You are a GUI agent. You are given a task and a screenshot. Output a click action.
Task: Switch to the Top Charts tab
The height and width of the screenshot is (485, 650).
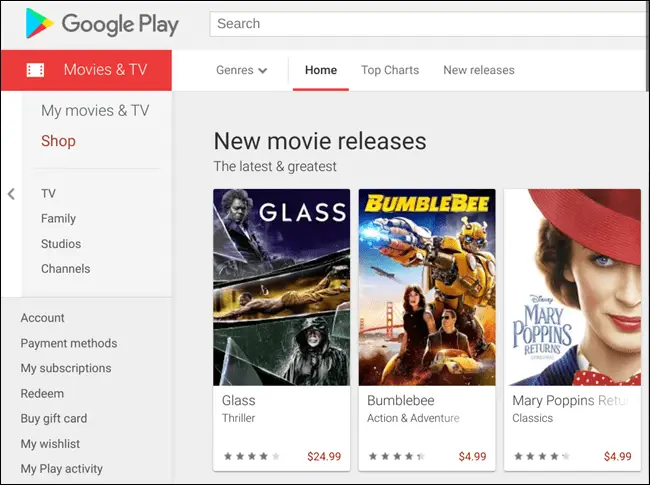[390, 70]
